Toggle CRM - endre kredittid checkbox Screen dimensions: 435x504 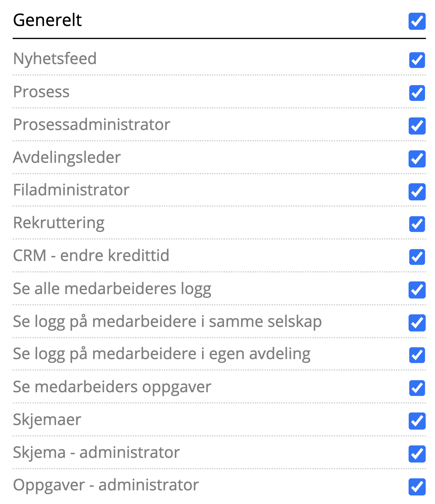coord(417,257)
